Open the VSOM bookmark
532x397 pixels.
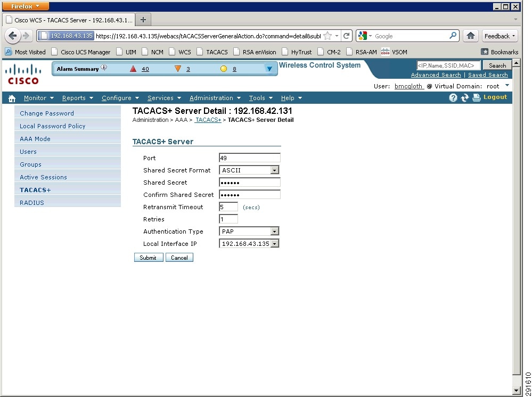(394, 52)
